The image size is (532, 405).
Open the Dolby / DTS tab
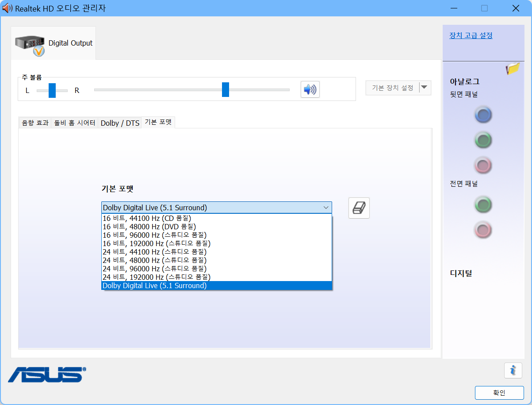point(120,123)
